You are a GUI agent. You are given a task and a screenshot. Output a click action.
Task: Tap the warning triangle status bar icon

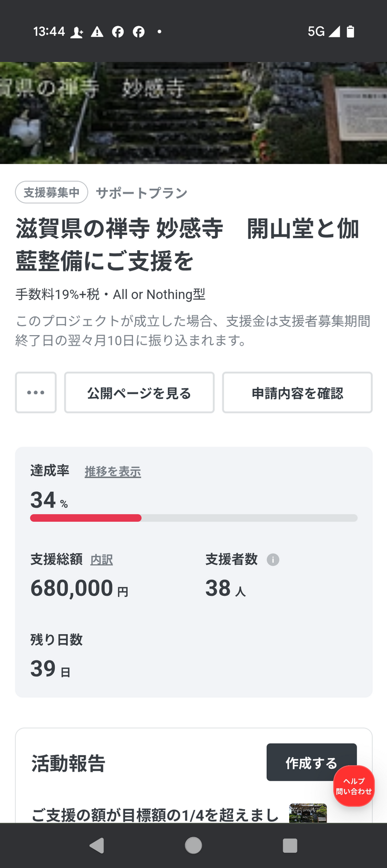click(97, 32)
